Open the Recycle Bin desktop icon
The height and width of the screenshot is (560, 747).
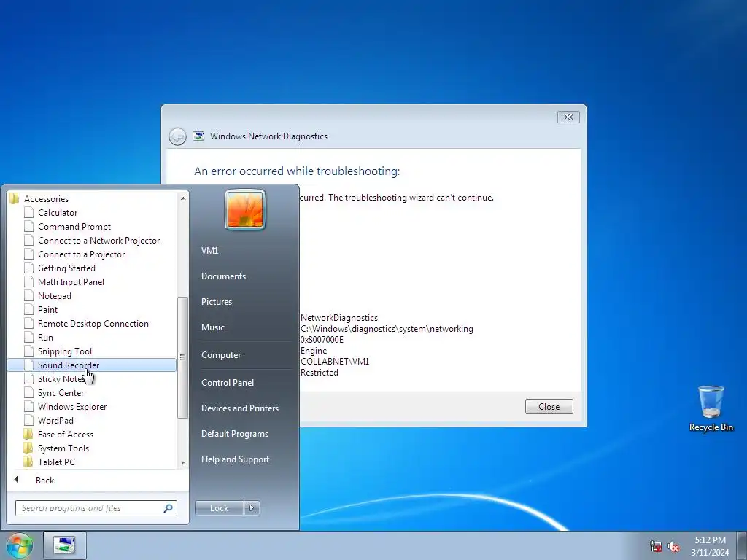point(711,408)
